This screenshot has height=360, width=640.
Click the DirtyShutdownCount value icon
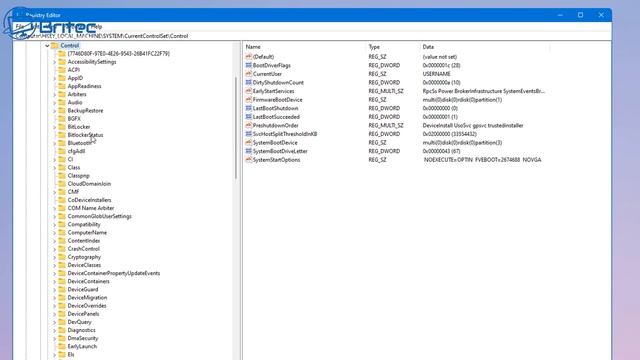[249, 82]
